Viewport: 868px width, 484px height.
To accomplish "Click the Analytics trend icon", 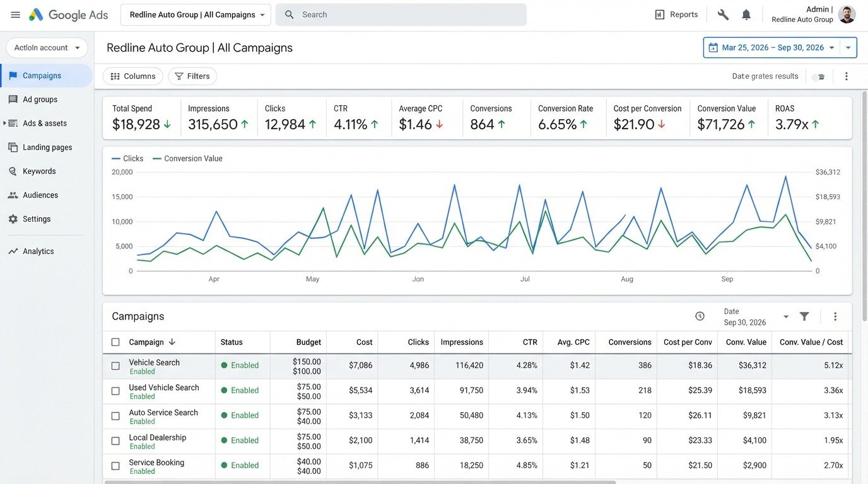I will click(x=13, y=251).
